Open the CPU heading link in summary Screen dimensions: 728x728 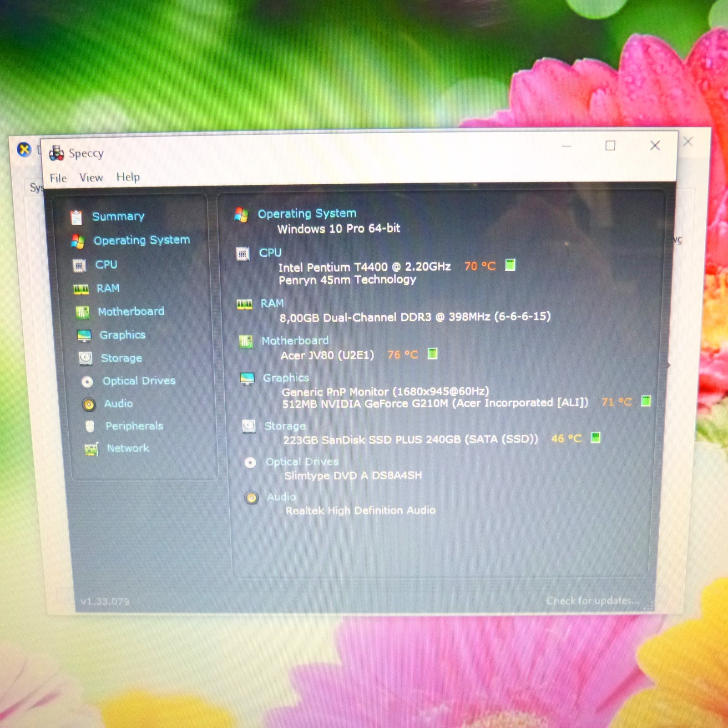pyautogui.click(x=270, y=253)
